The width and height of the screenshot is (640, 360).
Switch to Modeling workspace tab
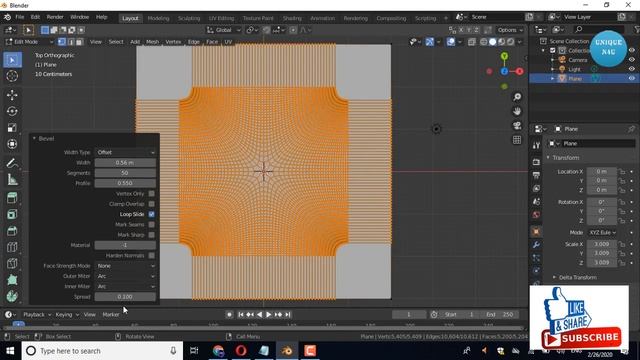(x=158, y=18)
